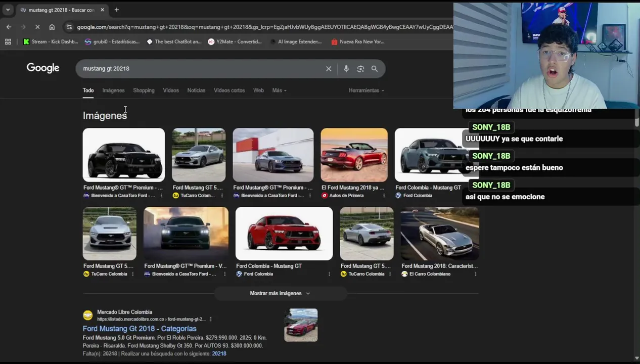Click chat message 'asi que no se emocione'
The height and width of the screenshot is (364, 640).
tap(505, 197)
